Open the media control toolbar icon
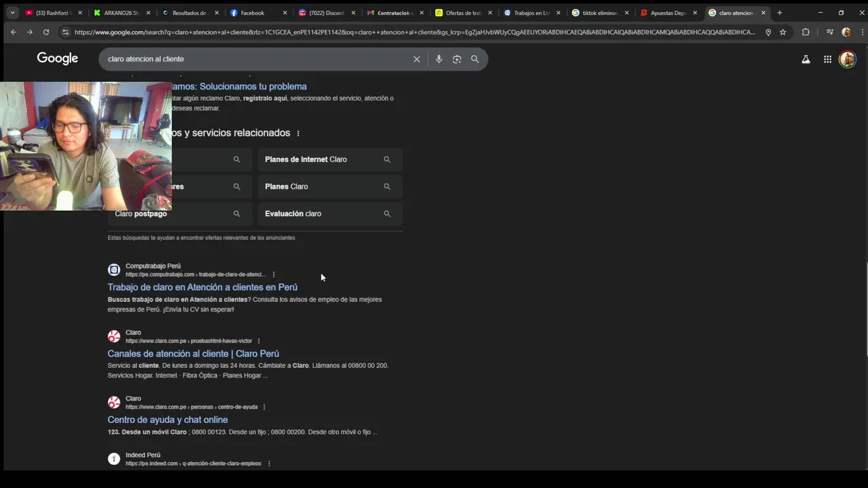 pos(829,32)
